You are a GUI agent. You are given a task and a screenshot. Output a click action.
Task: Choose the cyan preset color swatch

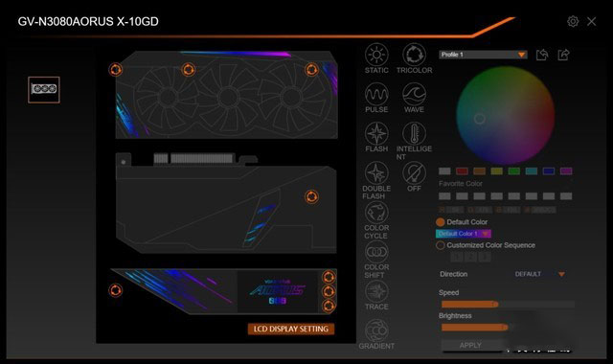532,171
